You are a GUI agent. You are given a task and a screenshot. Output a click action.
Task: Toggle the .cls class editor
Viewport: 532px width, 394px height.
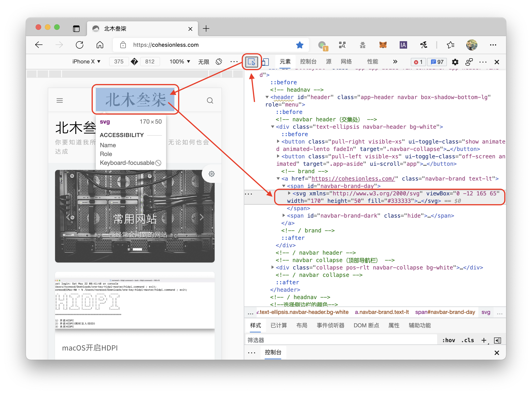pyautogui.click(x=467, y=340)
